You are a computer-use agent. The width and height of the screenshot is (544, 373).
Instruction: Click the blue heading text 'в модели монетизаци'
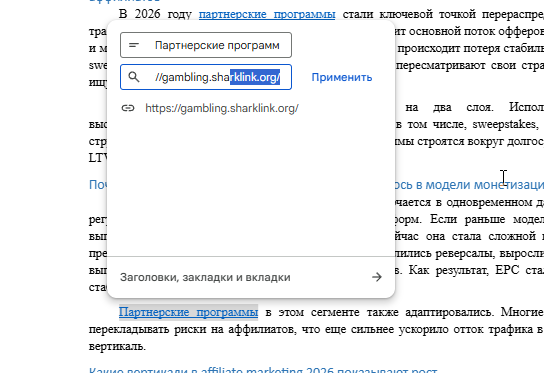click(479, 185)
